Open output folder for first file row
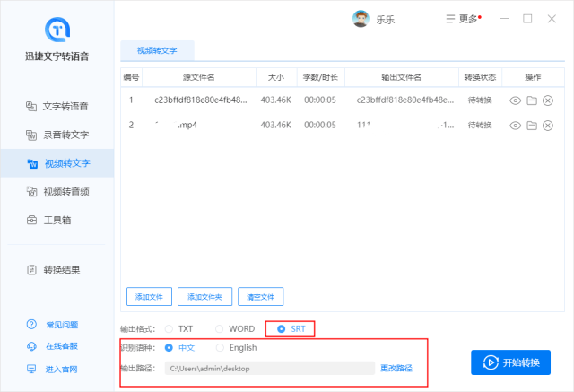The height and width of the screenshot is (392, 574). [x=531, y=100]
